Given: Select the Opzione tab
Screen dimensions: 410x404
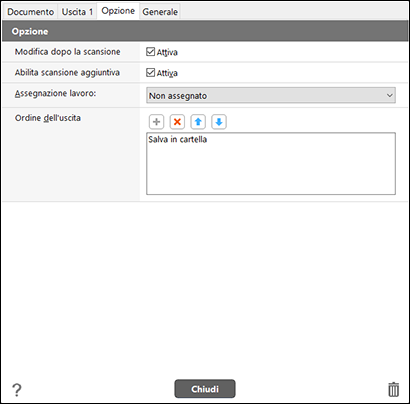Looking at the screenshot, I should pos(118,11).
